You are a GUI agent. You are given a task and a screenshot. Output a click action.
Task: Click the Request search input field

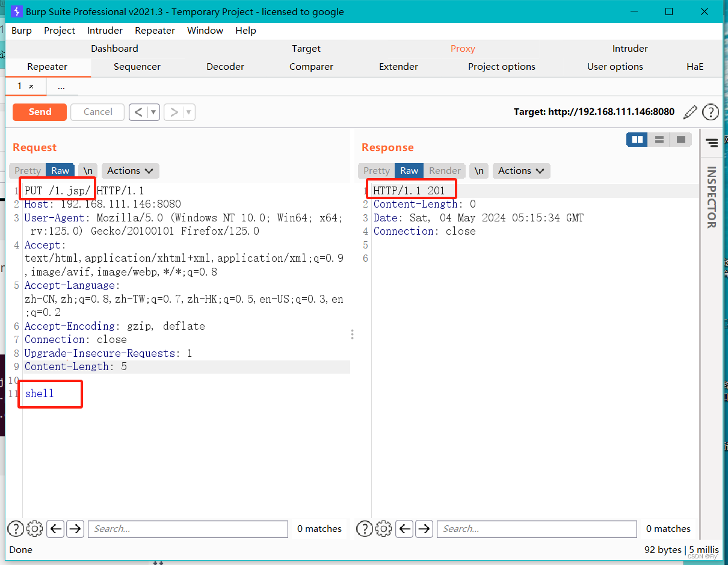188,529
